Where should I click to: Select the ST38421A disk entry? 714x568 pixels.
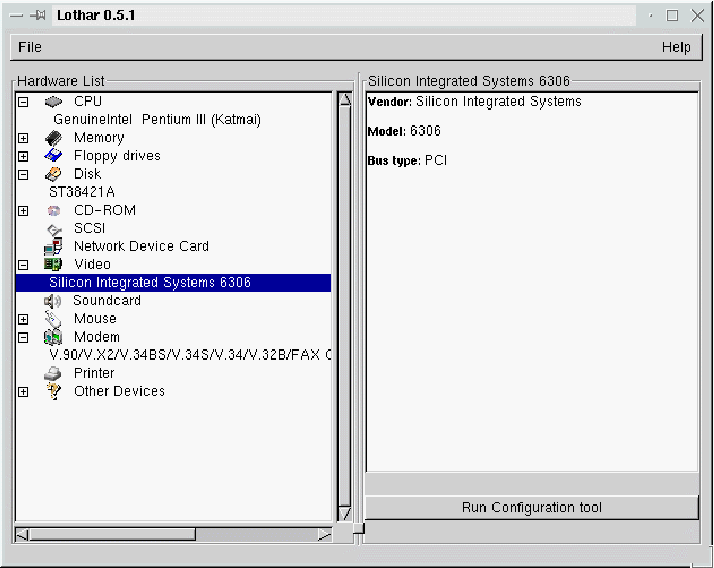click(82, 192)
